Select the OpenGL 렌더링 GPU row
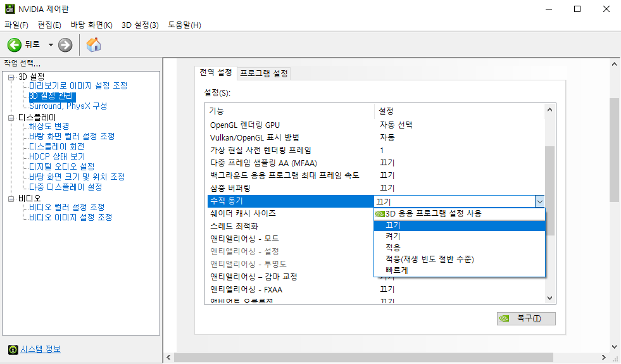The height and width of the screenshot is (364, 621). click(x=376, y=125)
